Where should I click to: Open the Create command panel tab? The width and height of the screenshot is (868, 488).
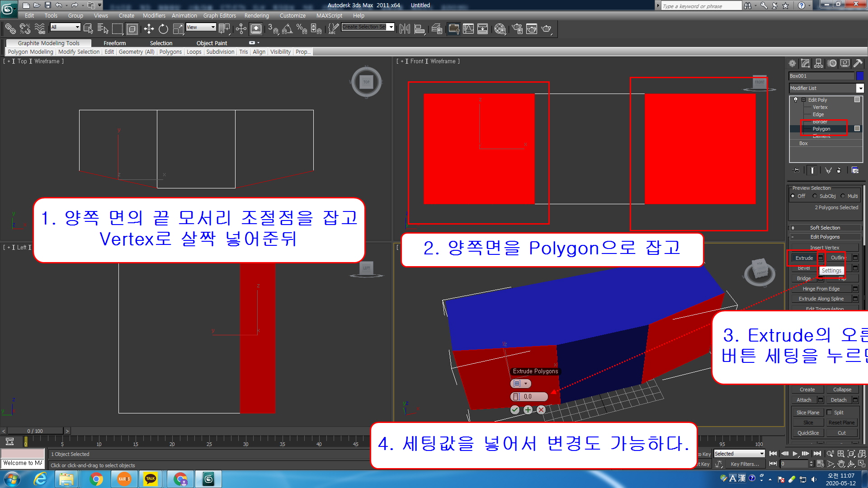click(792, 63)
